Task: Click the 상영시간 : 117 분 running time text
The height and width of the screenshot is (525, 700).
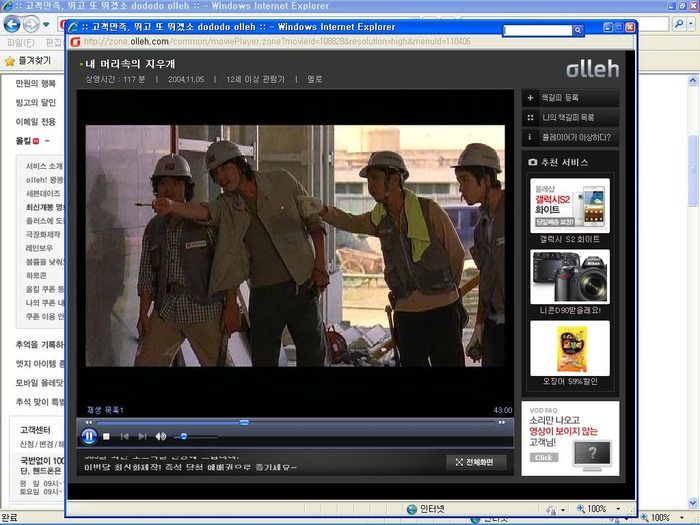Action: coord(115,79)
